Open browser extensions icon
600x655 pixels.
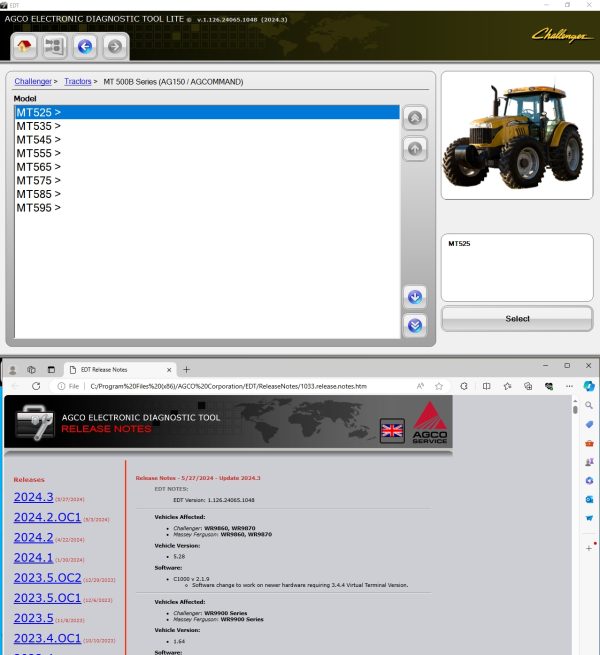(x=464, y=386)
